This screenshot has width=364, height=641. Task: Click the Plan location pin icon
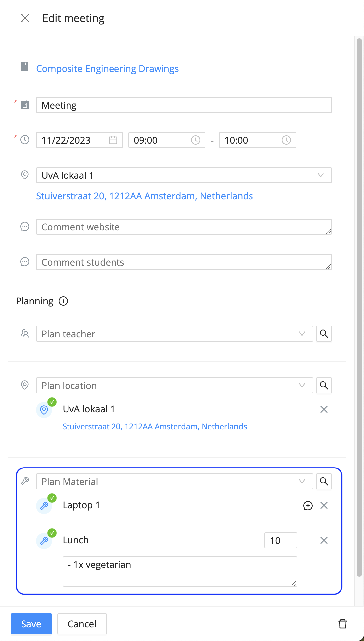pyautogui.click(x=25, y=385)
